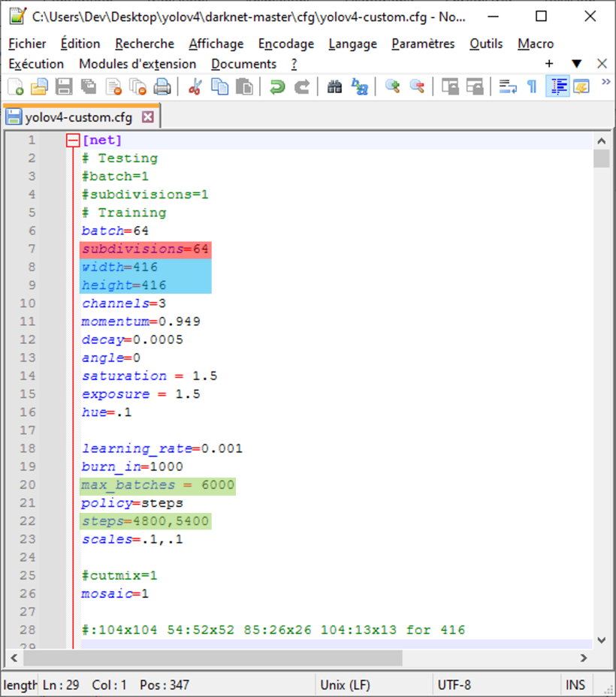Click the line 'width=416'

119,267
